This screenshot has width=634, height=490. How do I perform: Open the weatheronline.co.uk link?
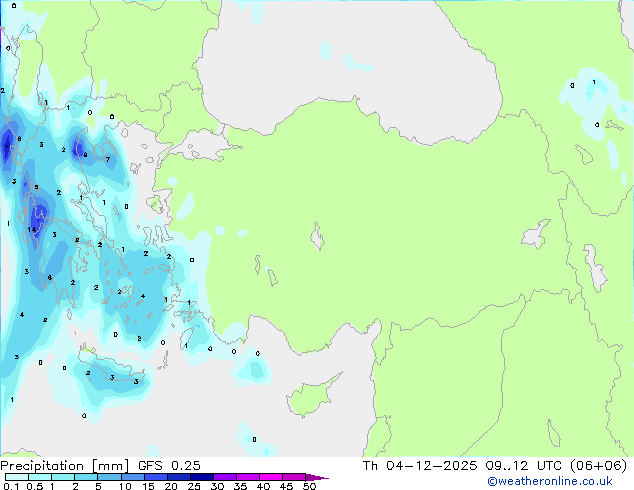tap(549, 481)
